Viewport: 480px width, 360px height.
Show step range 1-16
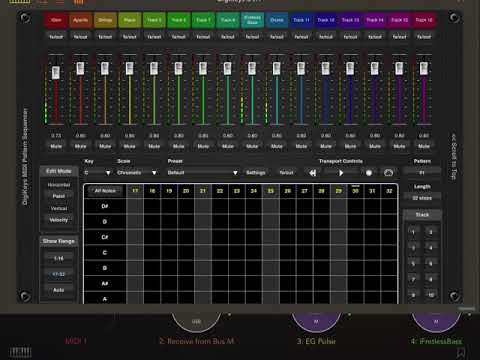tap(59, 258)
